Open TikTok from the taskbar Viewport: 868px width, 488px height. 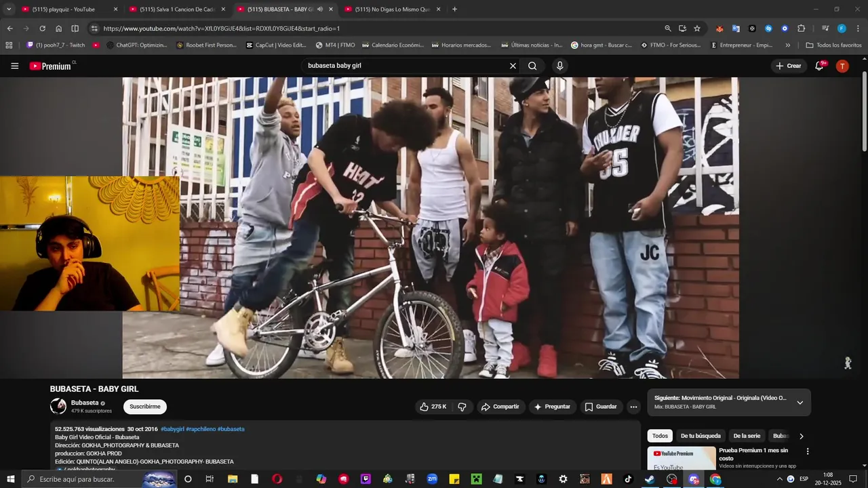click(628, 479)
